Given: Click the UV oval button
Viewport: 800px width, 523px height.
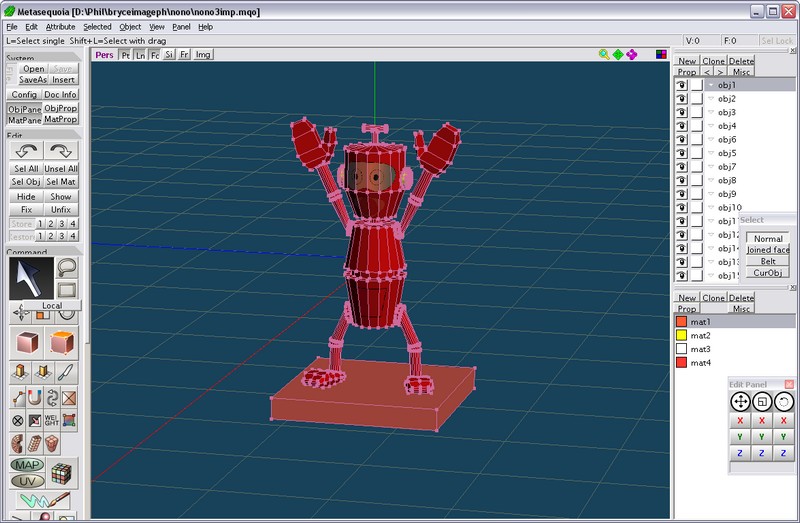Looking at the screenshot, I should (27, 481).
